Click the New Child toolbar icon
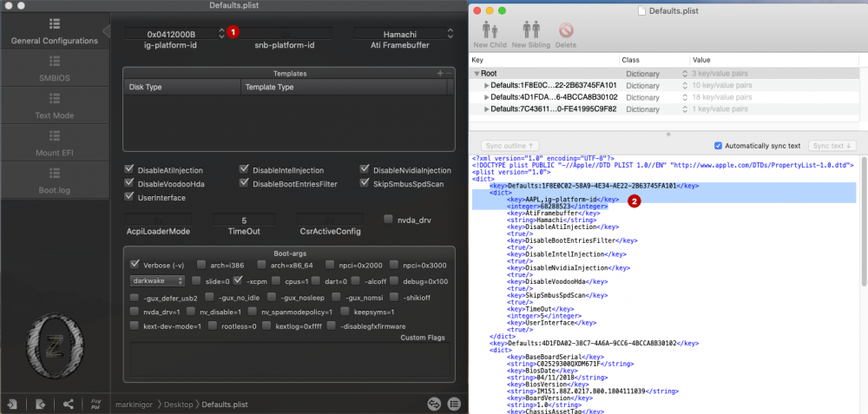Viewport: 868px width, 414px height. click(x=490, y=35)
